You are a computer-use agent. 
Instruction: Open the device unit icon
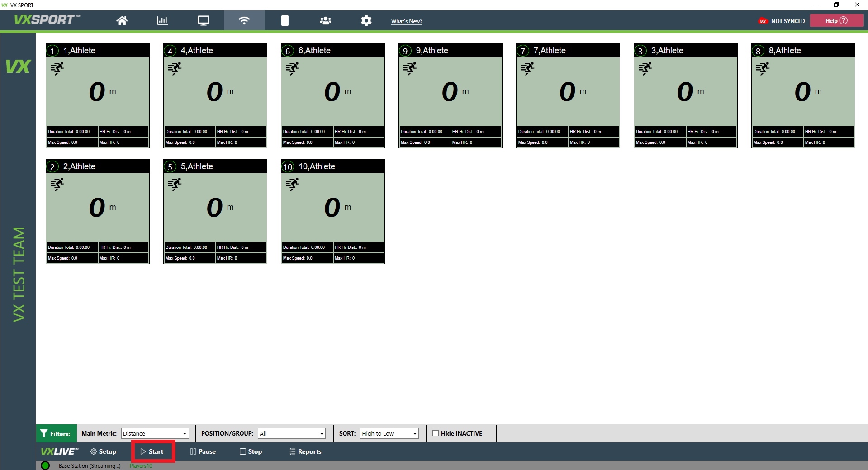click(x=285, y=20)
